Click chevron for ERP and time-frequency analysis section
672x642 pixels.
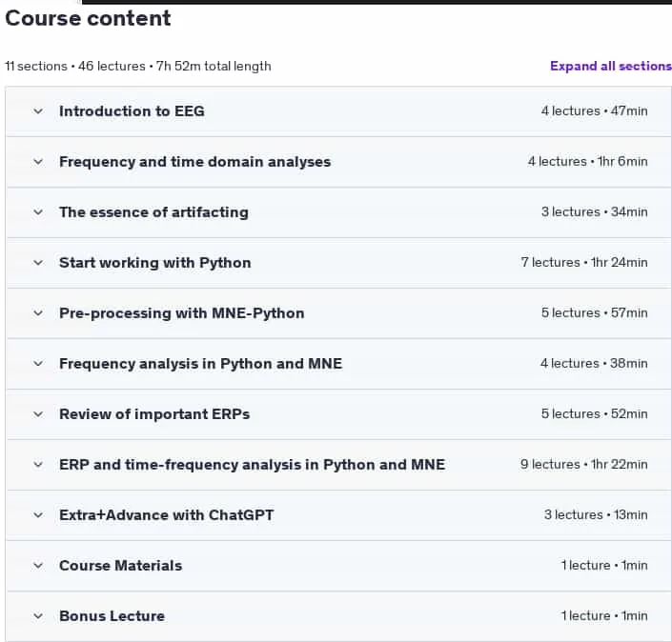click(38, 465)
